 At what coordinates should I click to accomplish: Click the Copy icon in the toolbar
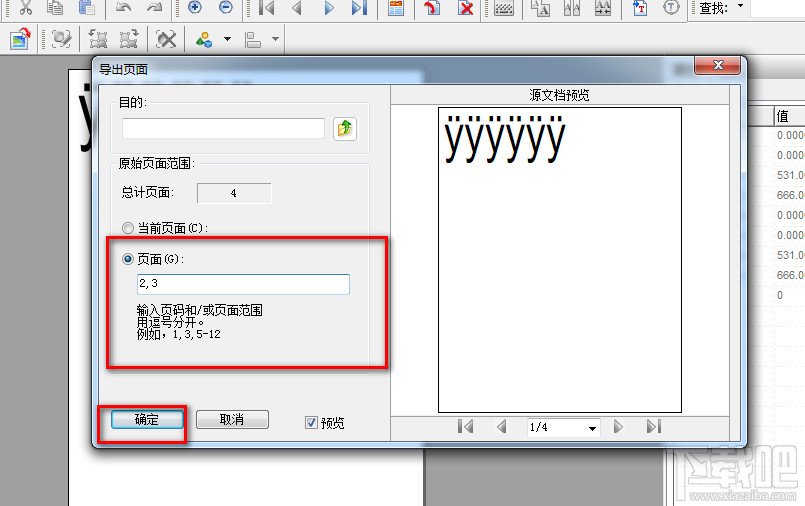(x=55, y=7)
